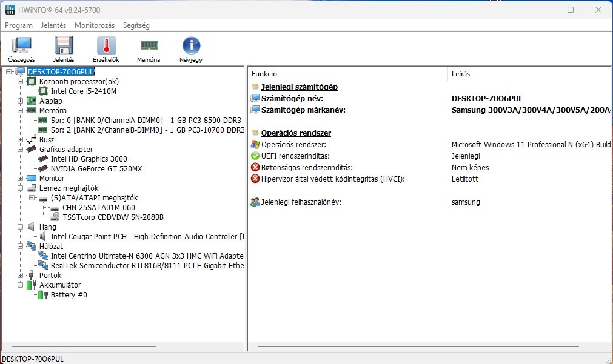Select Sor: 0 BANK 0 memory module
The width and height of the screenshot is (613, 364).
[x=146, y=121]
